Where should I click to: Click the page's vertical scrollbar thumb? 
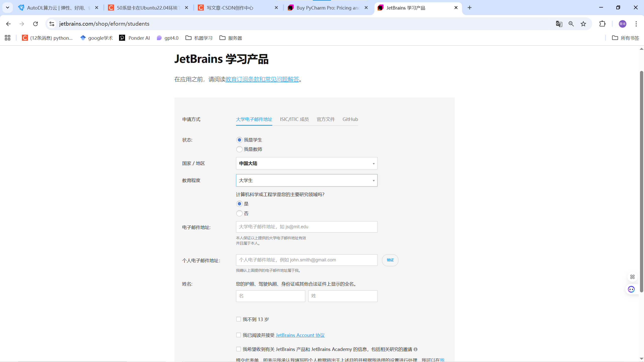(x=641, y=181)
